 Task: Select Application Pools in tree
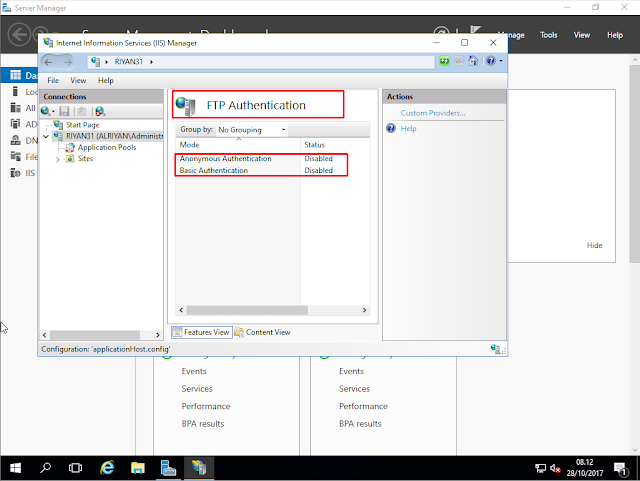pyautogui.click(x=107, y=147)
